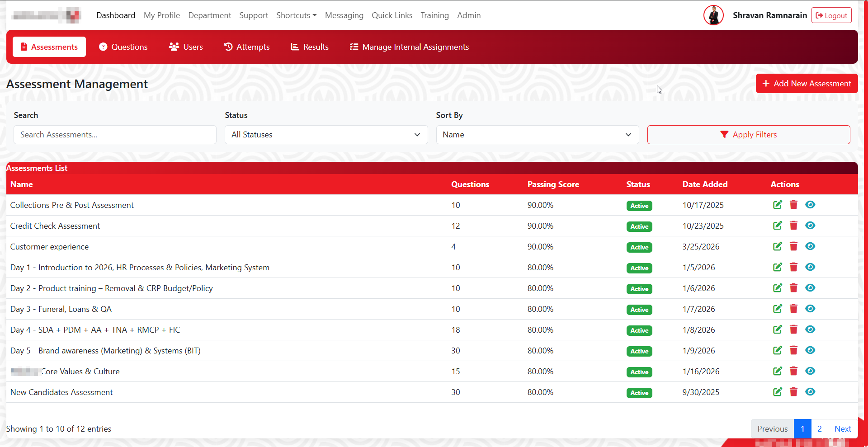Click the Previous page button
Viewport: 868px width, 447px height.
tap(773, 429)
